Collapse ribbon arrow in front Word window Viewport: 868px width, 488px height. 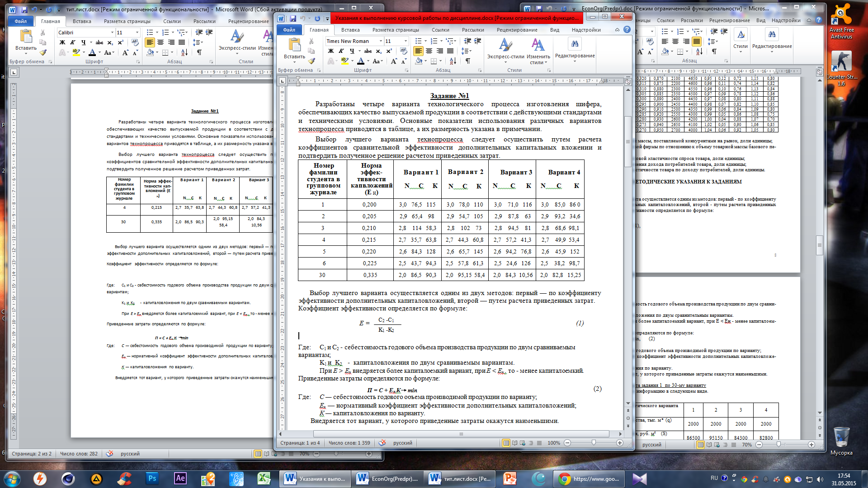(x=617, y=30)
